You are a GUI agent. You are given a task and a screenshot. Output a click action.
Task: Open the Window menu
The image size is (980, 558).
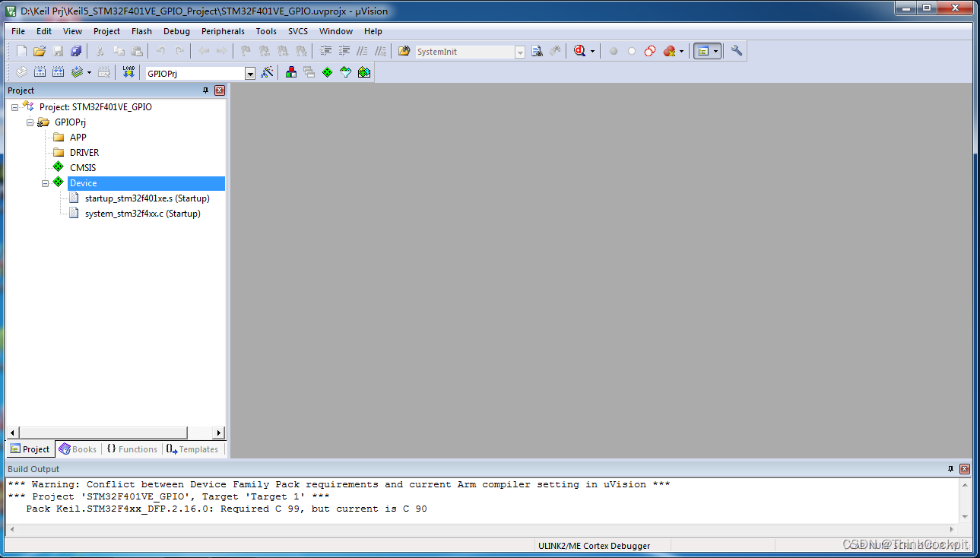point(336,31)
